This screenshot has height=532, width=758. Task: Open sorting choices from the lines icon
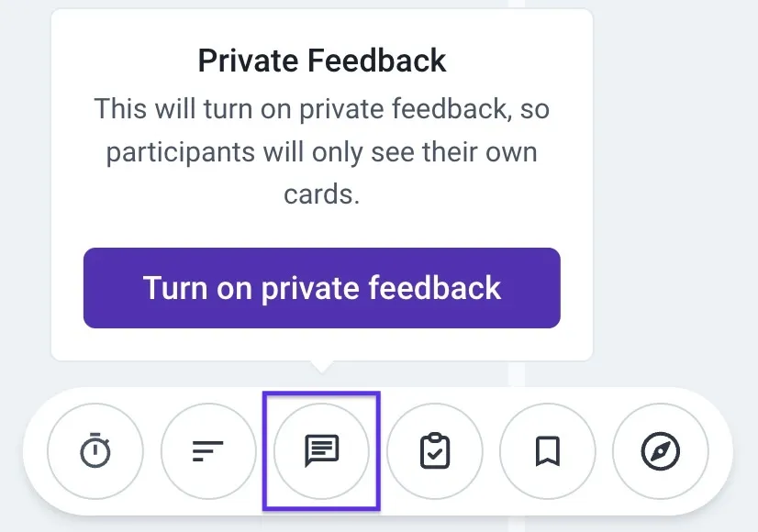(208, 451)
